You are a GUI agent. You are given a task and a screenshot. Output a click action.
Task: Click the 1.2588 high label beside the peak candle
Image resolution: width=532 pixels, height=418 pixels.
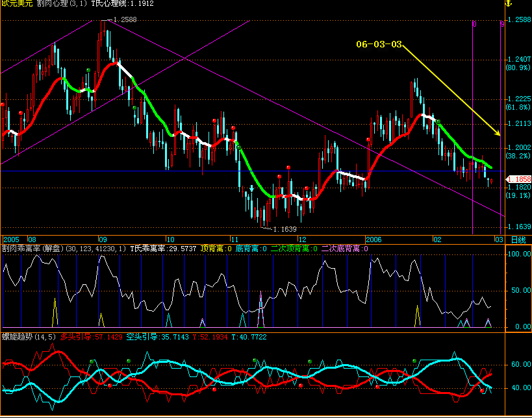pos(125,19)
